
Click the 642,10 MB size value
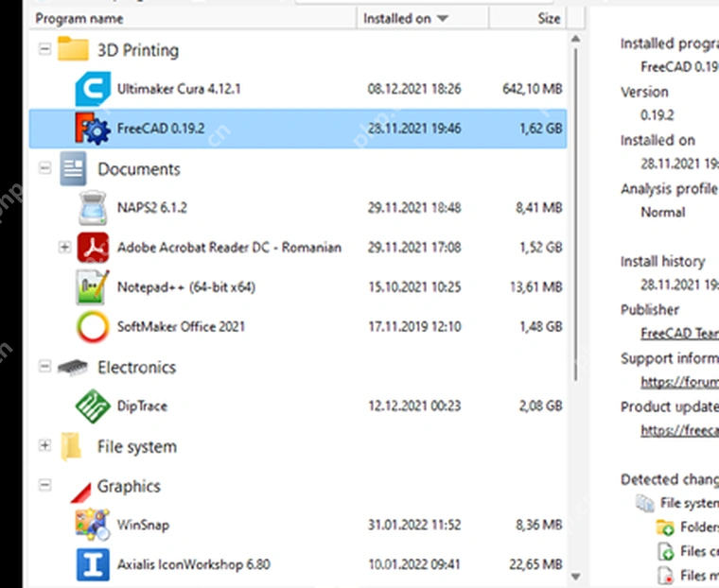click(x=533, y=89)
